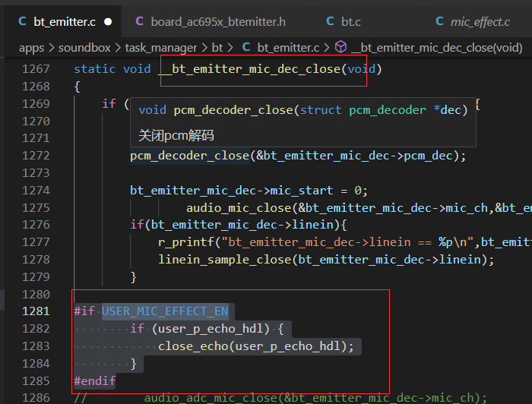
Task: Switch to the bt_emitter.c tab
Action: tap(63, 22)
